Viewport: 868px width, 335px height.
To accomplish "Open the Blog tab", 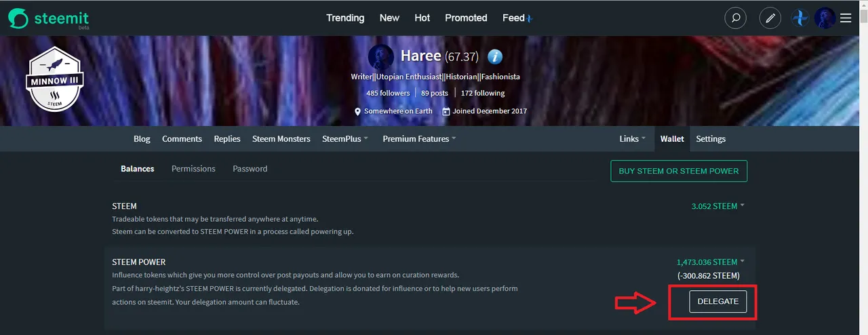I will click(142, 139).
